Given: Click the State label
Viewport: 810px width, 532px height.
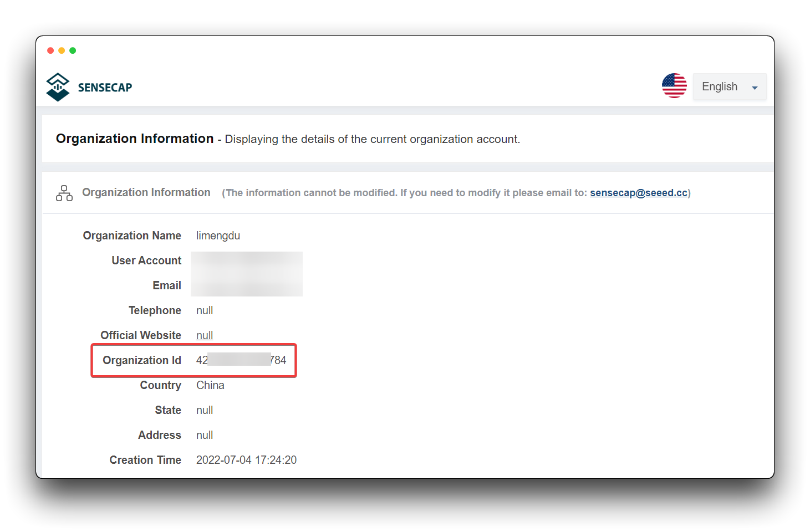Looking at the screenshot, I should pos(168,410).
